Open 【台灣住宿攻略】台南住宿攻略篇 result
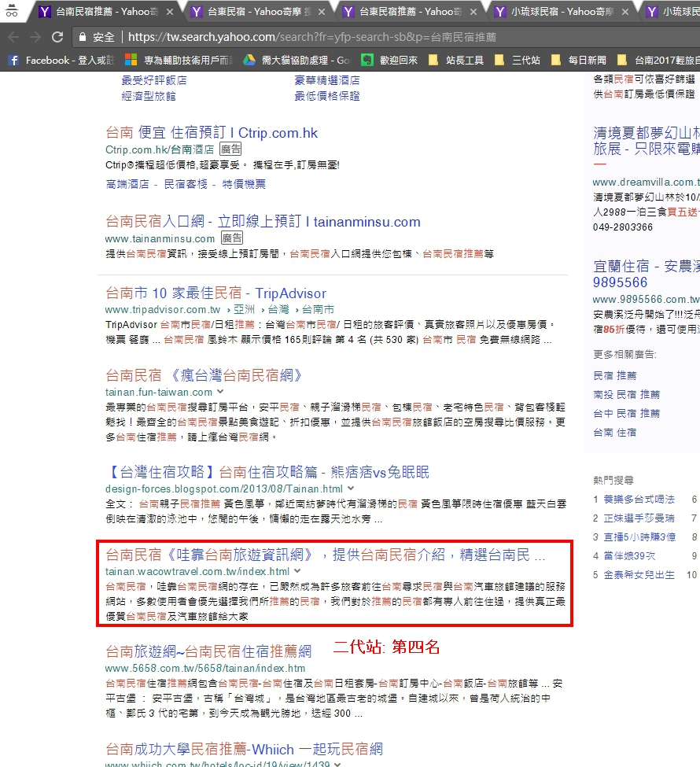Viewport: 700px width, 767px height. click(x=267, y=472)
